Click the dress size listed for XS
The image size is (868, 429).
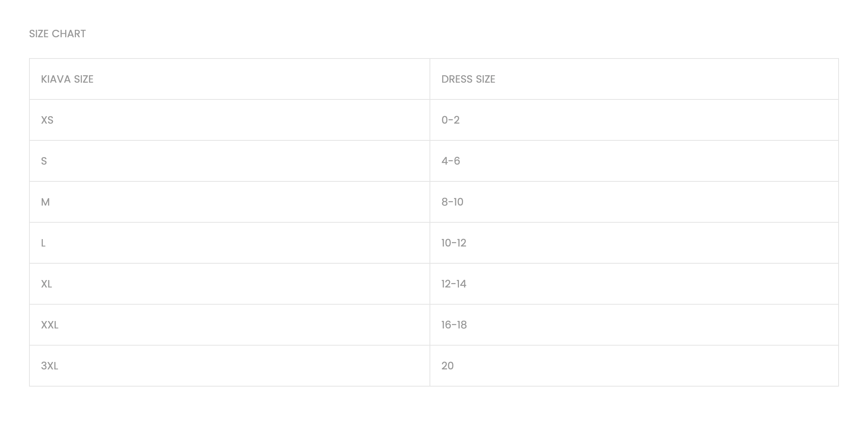click(450, 120)
